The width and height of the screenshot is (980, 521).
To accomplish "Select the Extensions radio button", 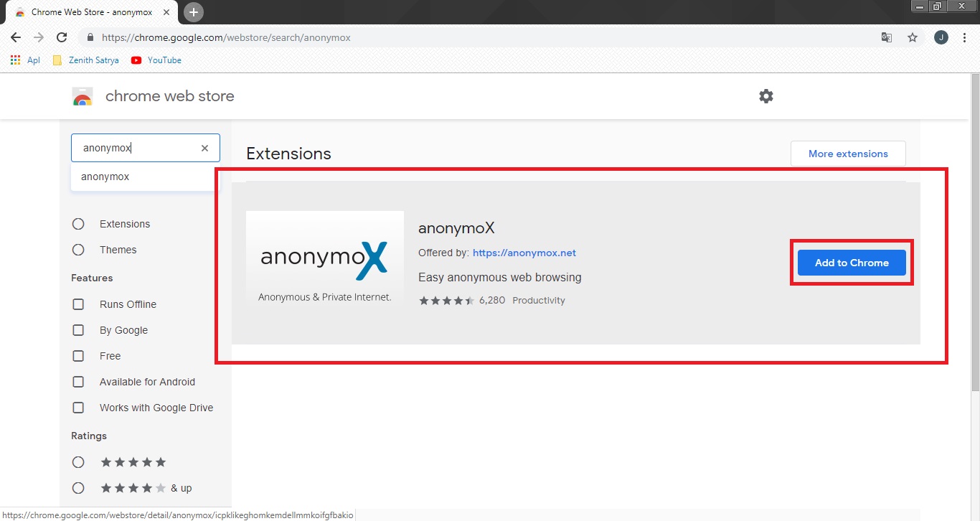I will click(x=78, y=224).
